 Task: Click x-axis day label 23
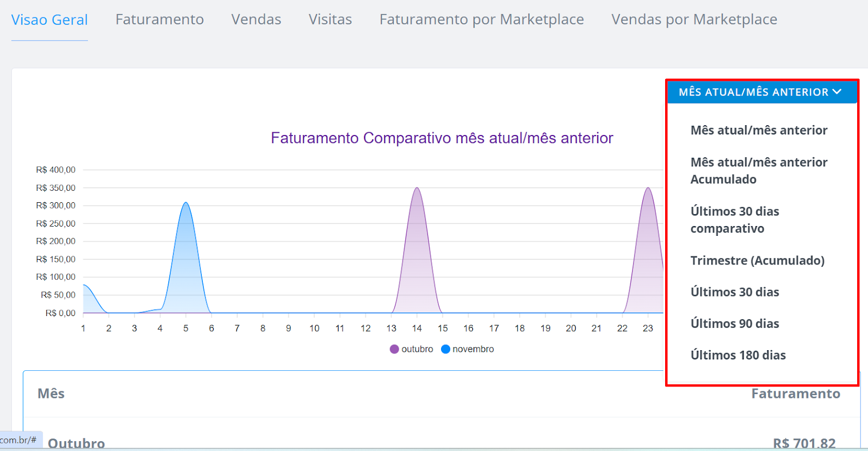point(648,328)
